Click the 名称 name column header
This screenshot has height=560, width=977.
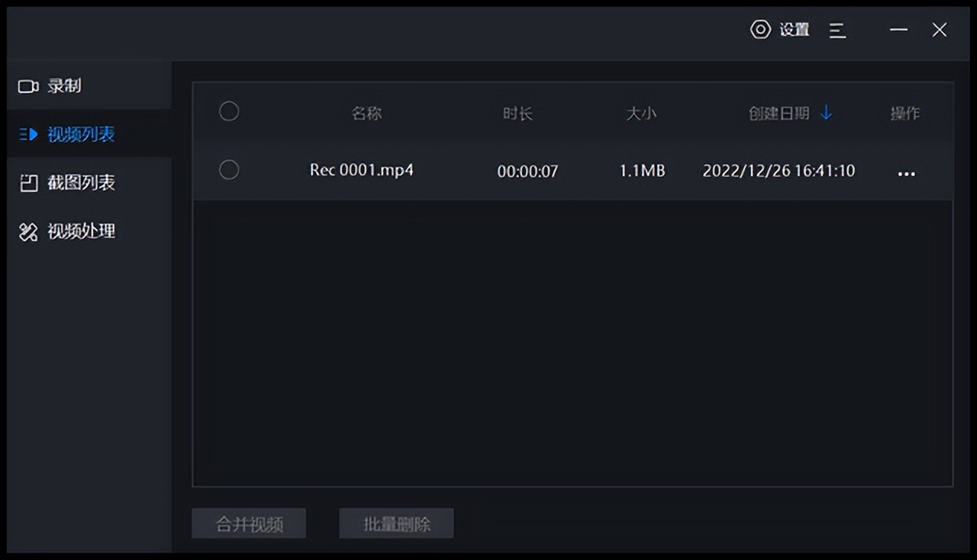pyautogui.click(x=366, y=112)
